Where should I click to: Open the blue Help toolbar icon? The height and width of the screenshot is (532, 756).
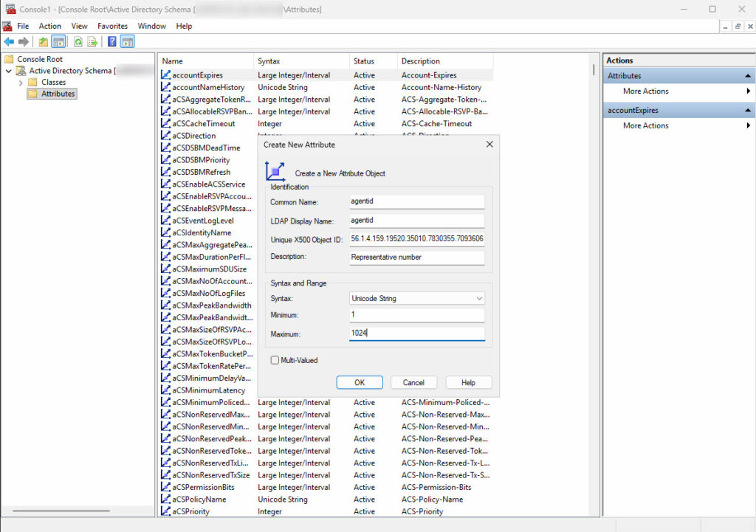pos(112,42)
